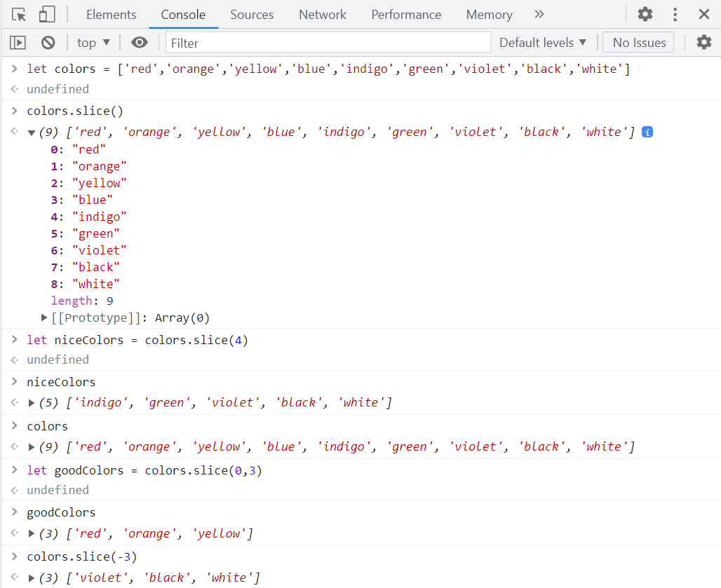Open the Performance tab
This screenshot has width=721, height=588.
point(406,15)
